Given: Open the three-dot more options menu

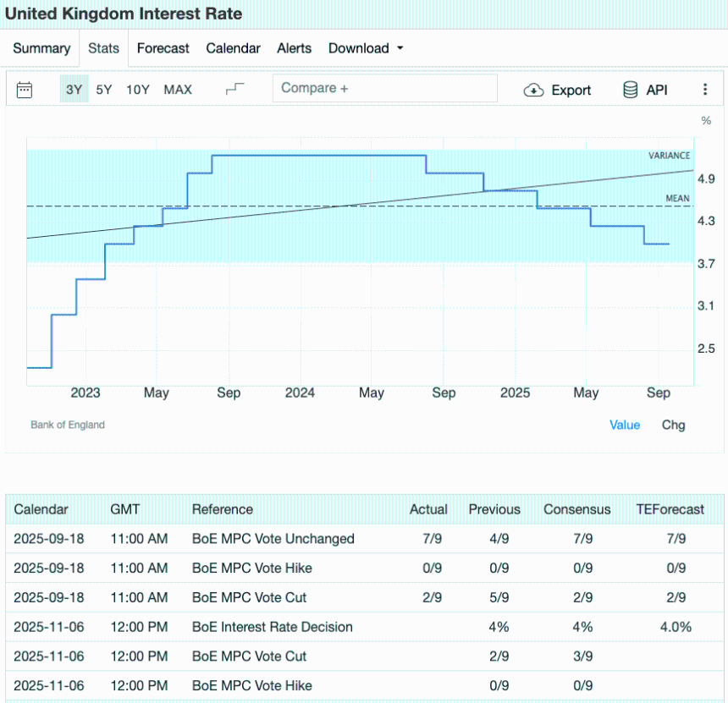Looking at the screenshot, I should point(705,90).
